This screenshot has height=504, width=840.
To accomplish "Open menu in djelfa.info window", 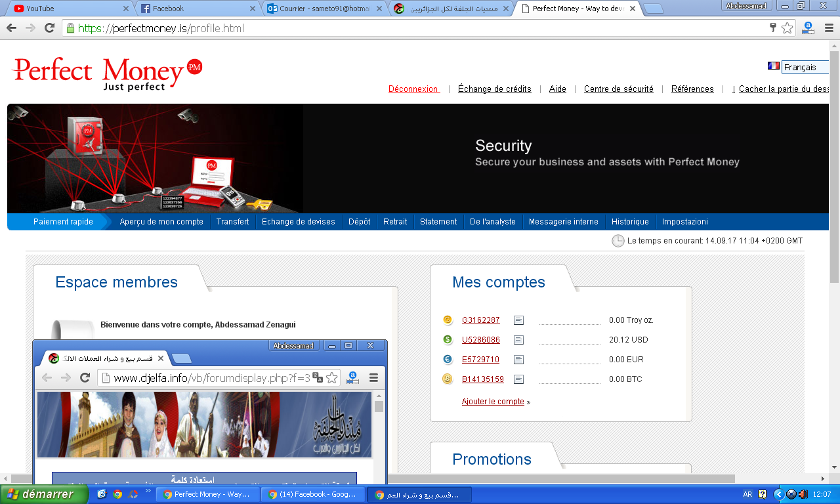I will click(x=374, y=377).
